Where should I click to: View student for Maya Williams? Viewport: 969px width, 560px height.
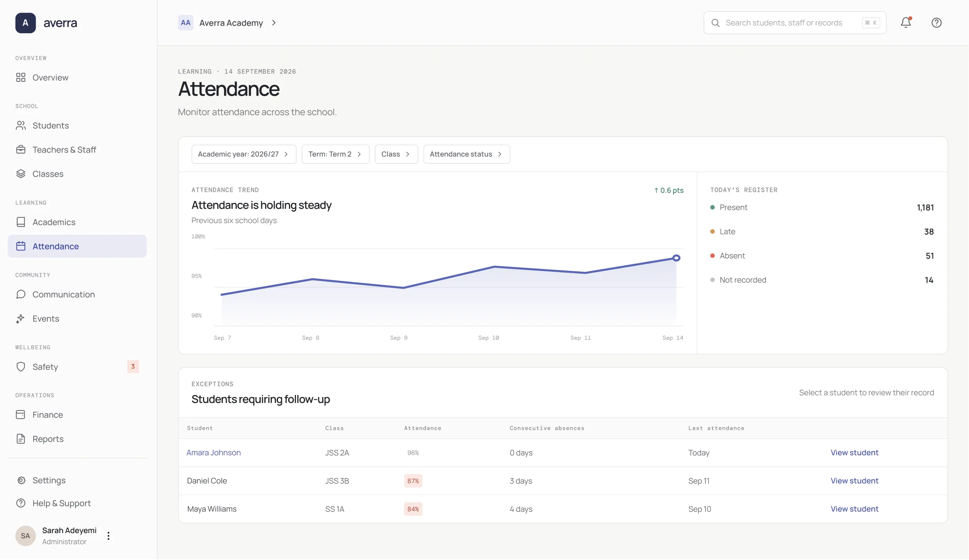click(855, 509)
